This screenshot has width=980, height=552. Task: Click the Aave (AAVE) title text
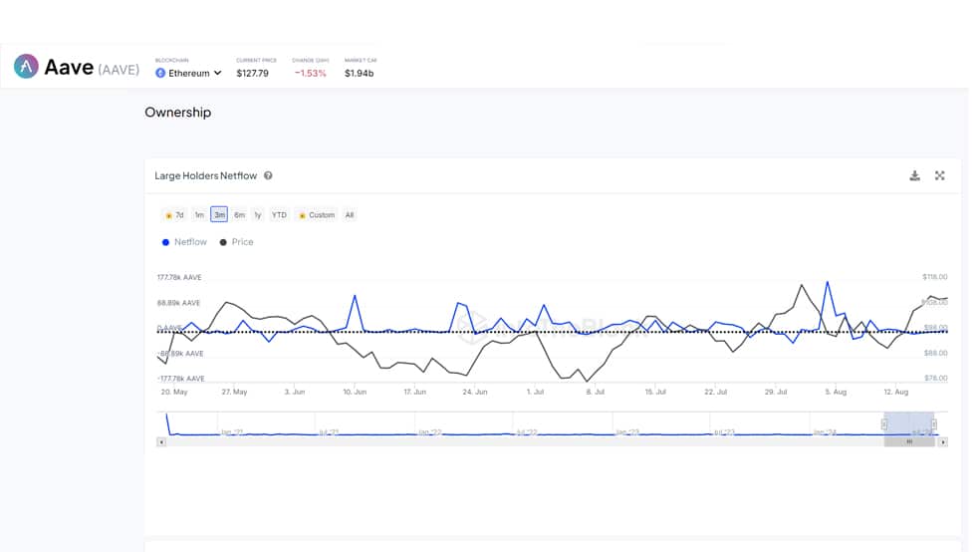[92, 67]
